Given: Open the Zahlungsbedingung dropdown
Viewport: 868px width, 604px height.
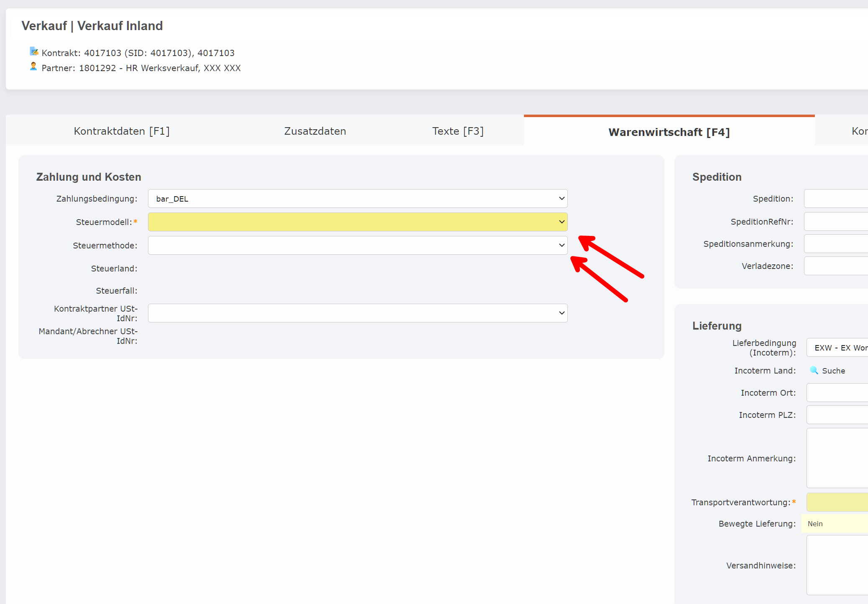Looking at the screenshot, I should pyautogui.click(x=357, y=199).
